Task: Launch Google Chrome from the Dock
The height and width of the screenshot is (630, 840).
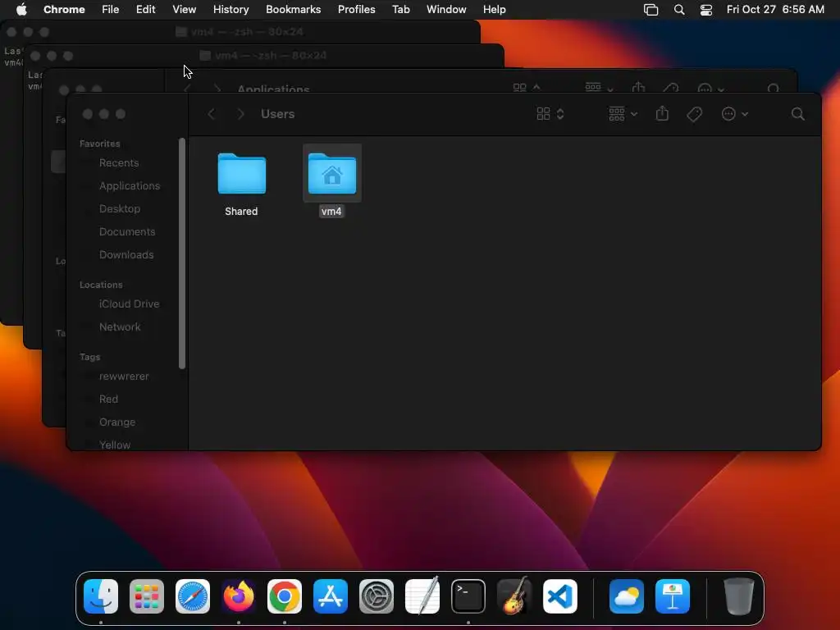Action: click(x=285, y=596)
